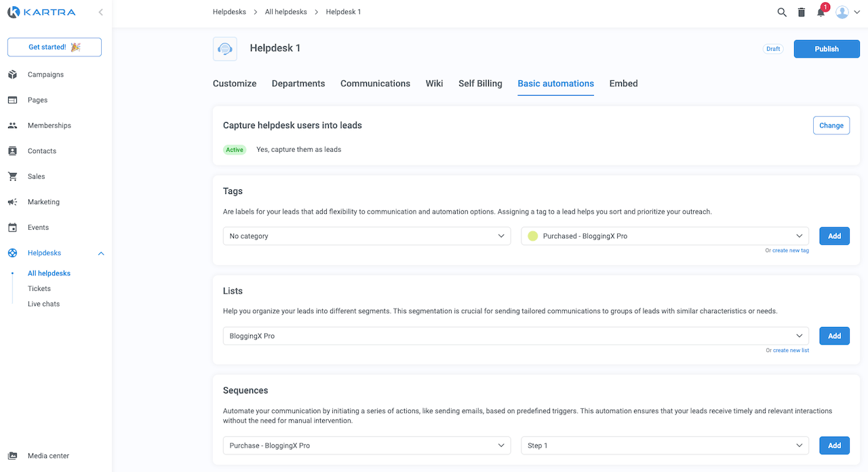
Task: Open the Purchased - BloggingX Pro tag dropdown
Action: pyautogui.click(x=665, y=236)
